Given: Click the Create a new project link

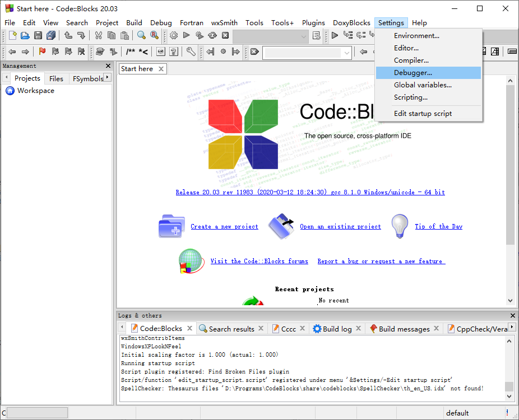Looking at the screenshot, I should pyautogui.click(x=224, y=227).
